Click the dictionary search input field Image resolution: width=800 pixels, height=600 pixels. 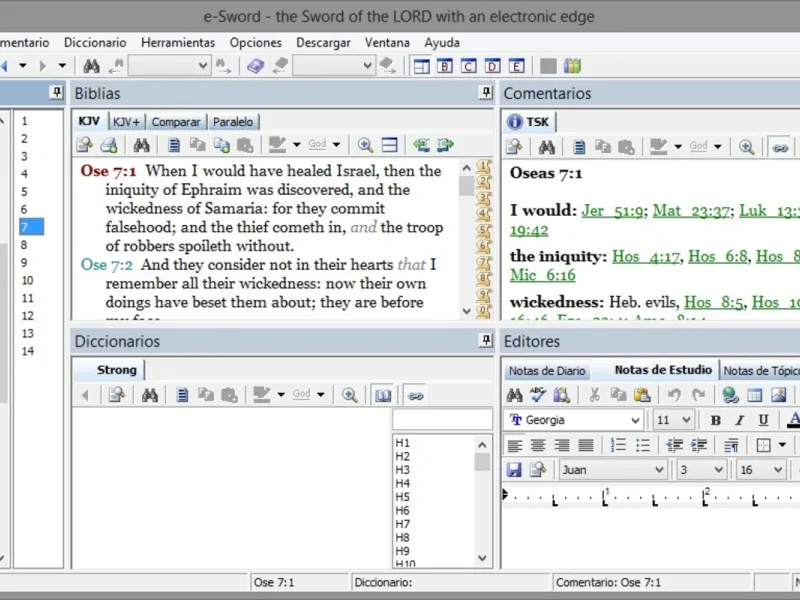coord(442,420)
